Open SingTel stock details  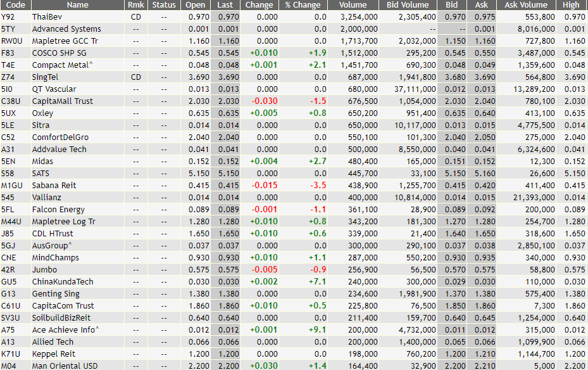pos(48,77)
